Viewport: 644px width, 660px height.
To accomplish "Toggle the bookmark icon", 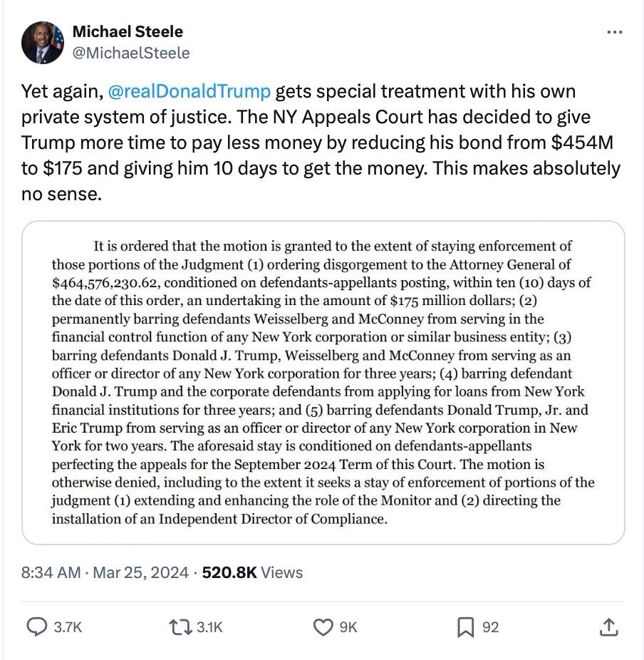I will [x=465, y=627].
